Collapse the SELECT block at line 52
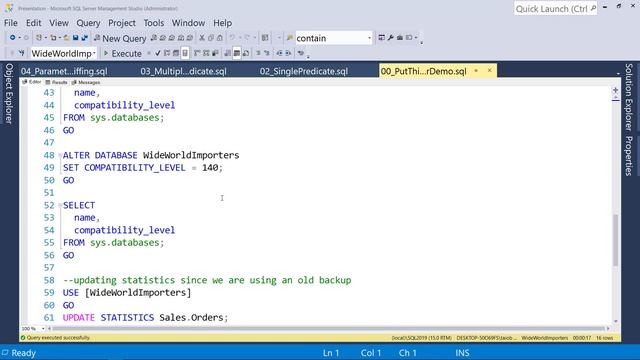The height and width of the screenshot is (360, 640). (x=60, y=205)
